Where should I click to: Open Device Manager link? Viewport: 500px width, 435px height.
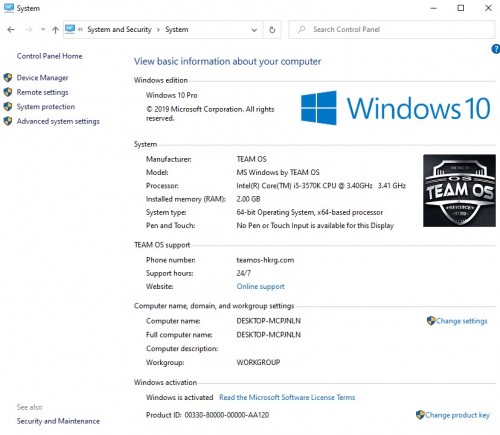(42, 78)
